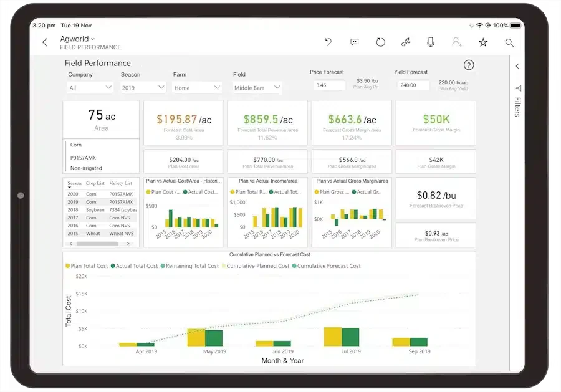
Task: Tap the back arrow beside Agworld
Action: coord(45,42)
